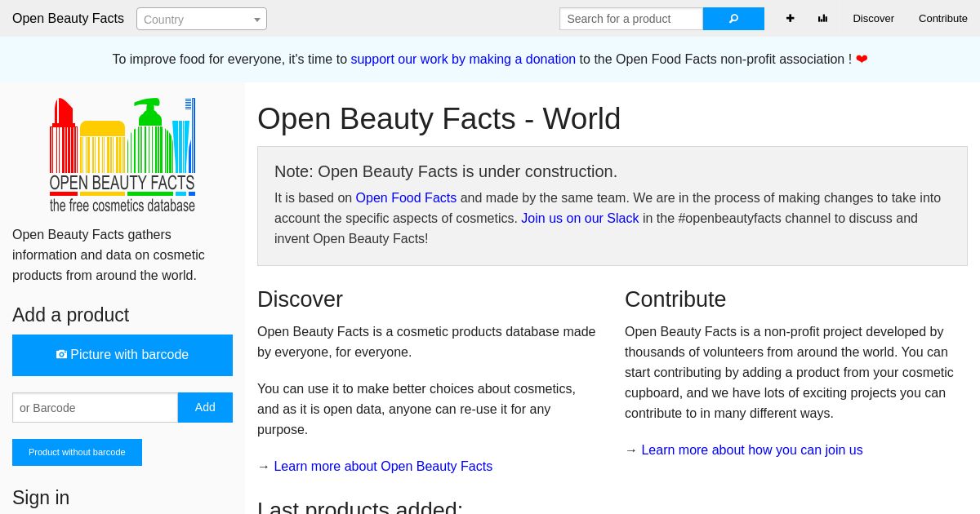Open the Open Food Facts link
Screen dimensions: 980x514
click(x=406, y=197)
